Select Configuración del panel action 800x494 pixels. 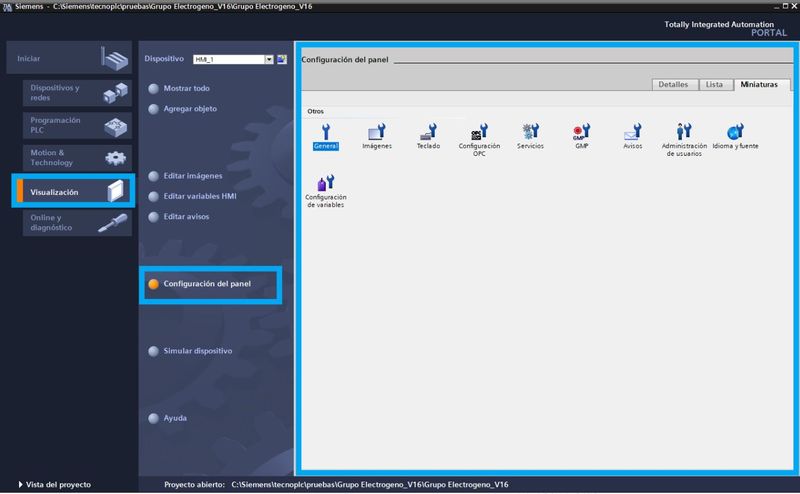(x=199, y=284)
